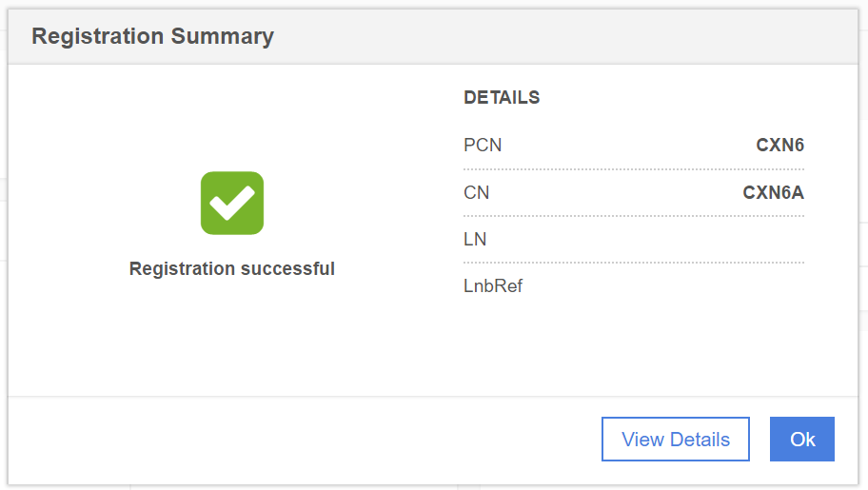The width and height of the screenshot is (868, 490).
Task: Click empty header bar right of title
Action: 571,37
